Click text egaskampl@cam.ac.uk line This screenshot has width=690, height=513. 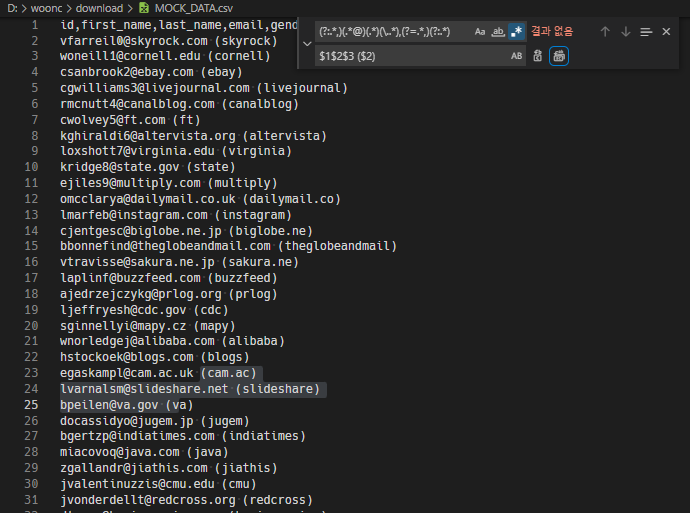(x=158, y=373)
